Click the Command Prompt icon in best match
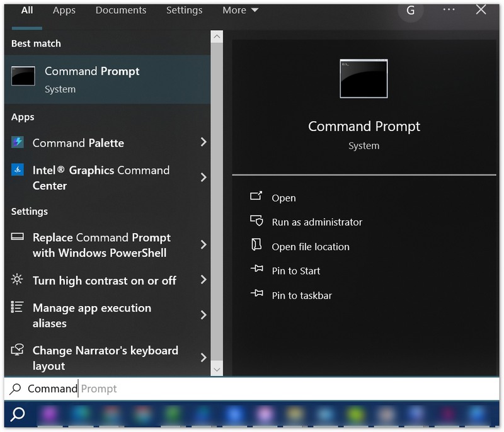 tap(23, 76)
